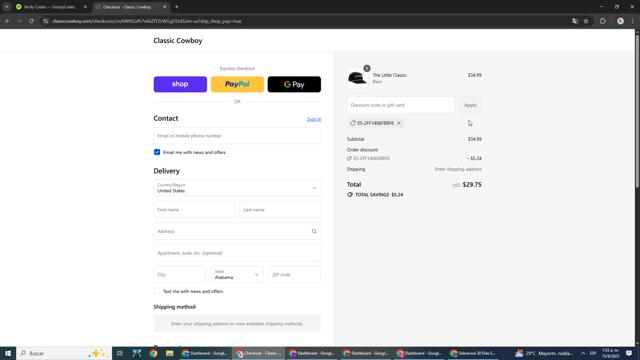Open File Explorer from the taskbar
Viewport: 640px width, 360px height.
(x=170, y=353)
